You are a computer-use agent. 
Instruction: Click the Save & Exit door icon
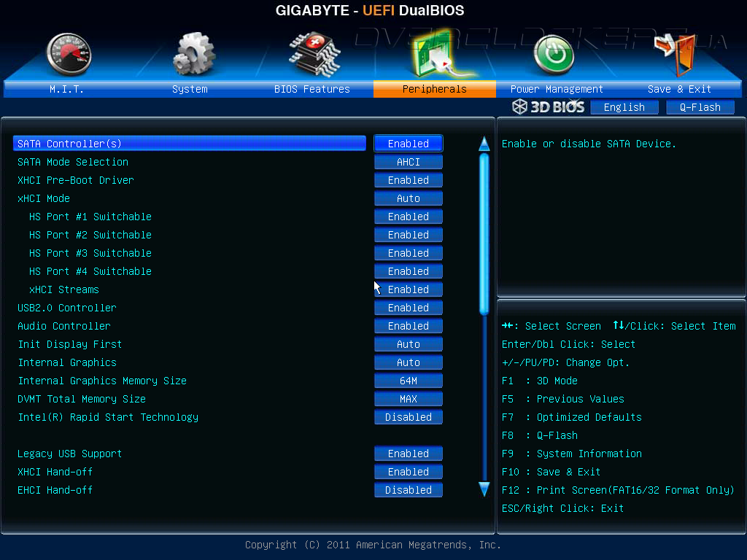click(676, 55)
